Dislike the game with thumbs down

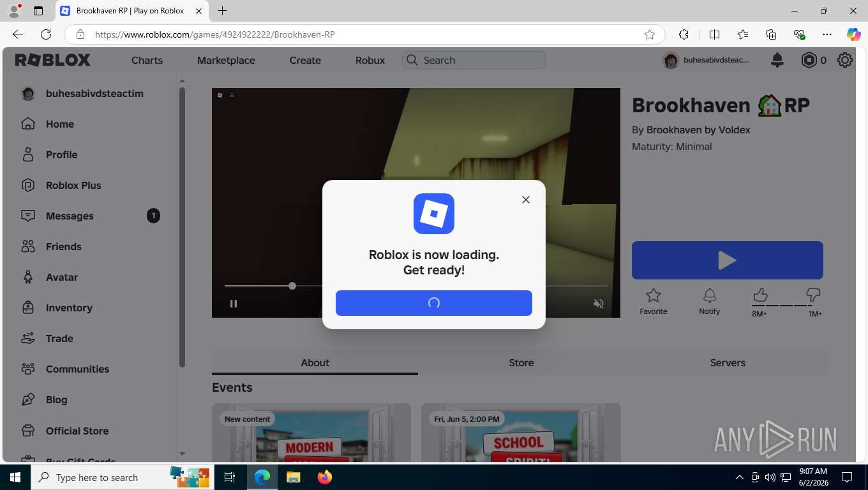click(813, 295)
